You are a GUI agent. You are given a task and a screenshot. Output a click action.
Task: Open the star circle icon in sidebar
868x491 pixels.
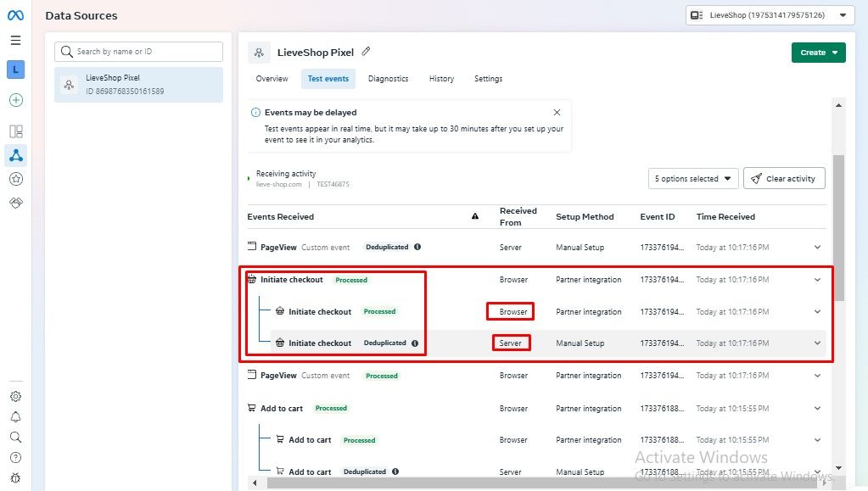[x=16, y=179]
